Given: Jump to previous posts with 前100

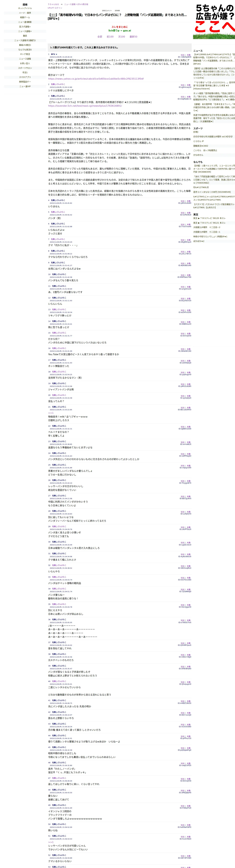Looking at the screenshot, I should [x=110, y=37].
